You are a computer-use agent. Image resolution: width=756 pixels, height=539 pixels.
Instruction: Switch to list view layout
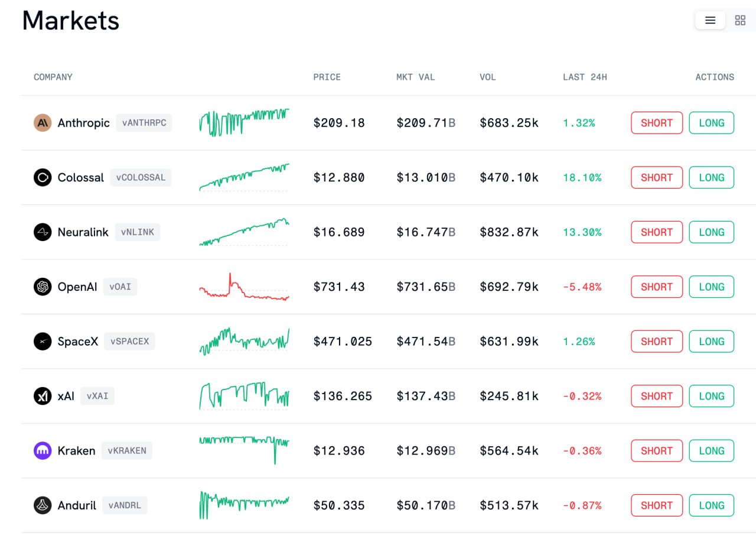710,21
